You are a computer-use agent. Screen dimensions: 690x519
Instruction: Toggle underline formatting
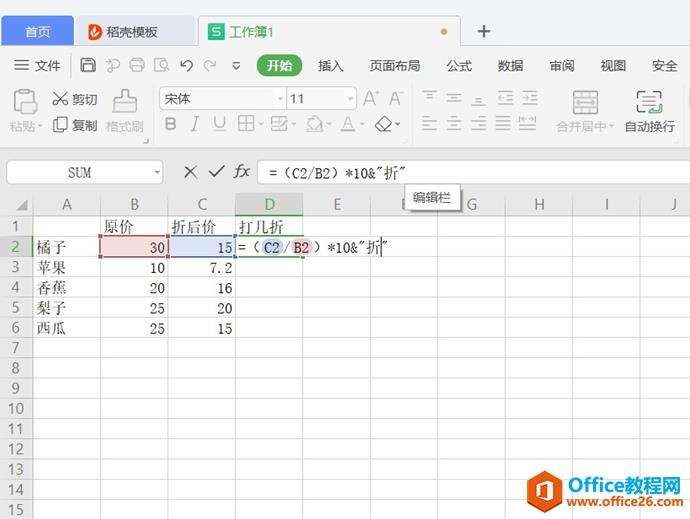[x=219, y=125]
